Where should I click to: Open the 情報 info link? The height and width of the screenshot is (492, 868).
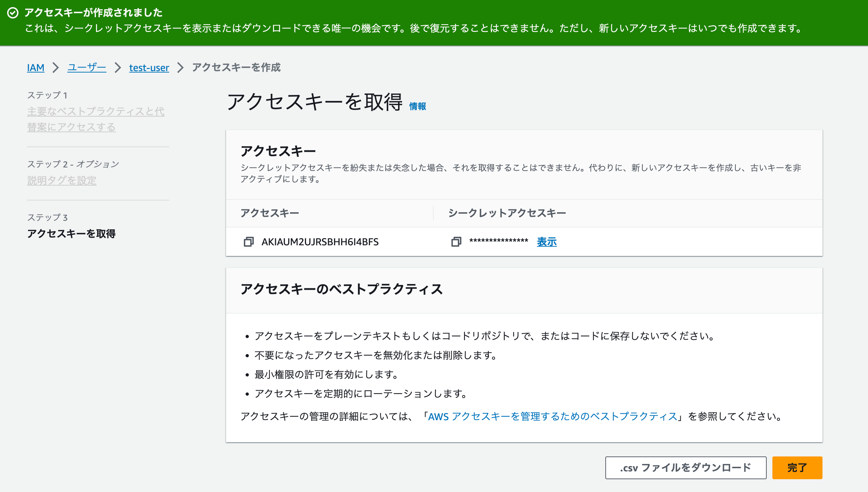click(x=418, y=106)
